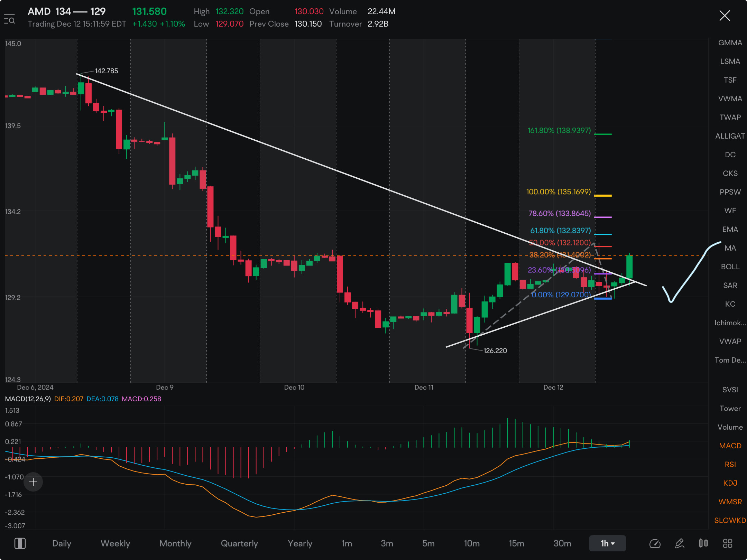Enable the VWMA indicator
747x560 pixels.
pos(730,99)
